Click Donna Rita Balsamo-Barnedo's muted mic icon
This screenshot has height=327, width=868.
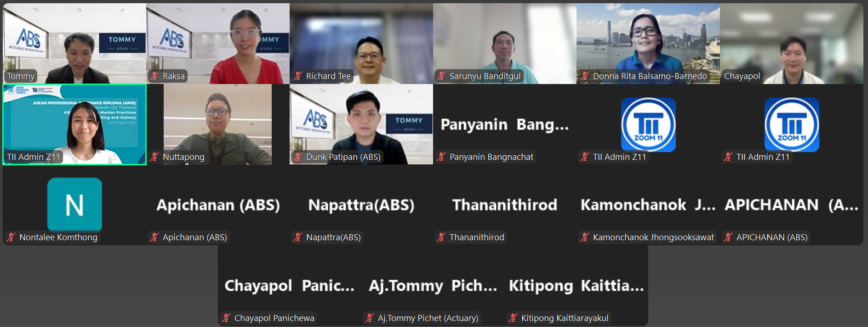[585, 76]
